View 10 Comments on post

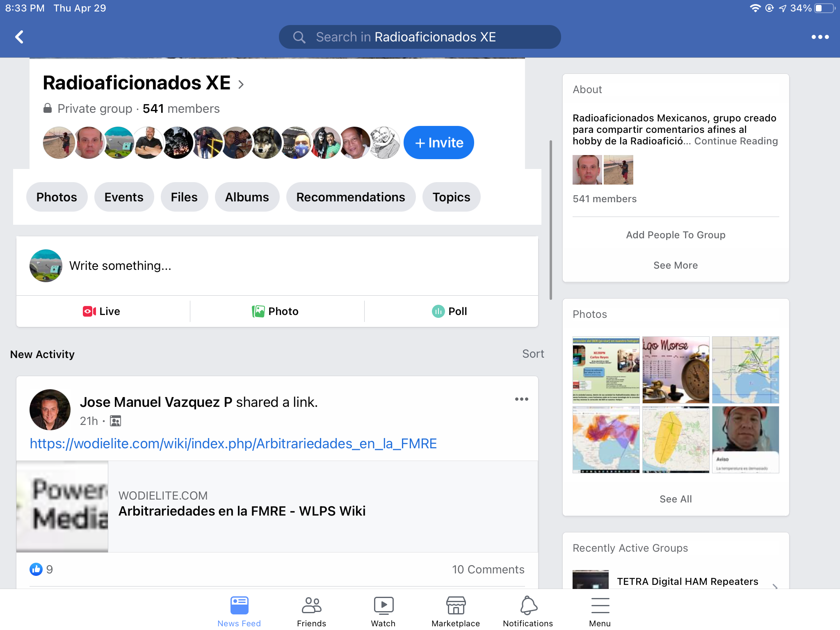point(488,569)
